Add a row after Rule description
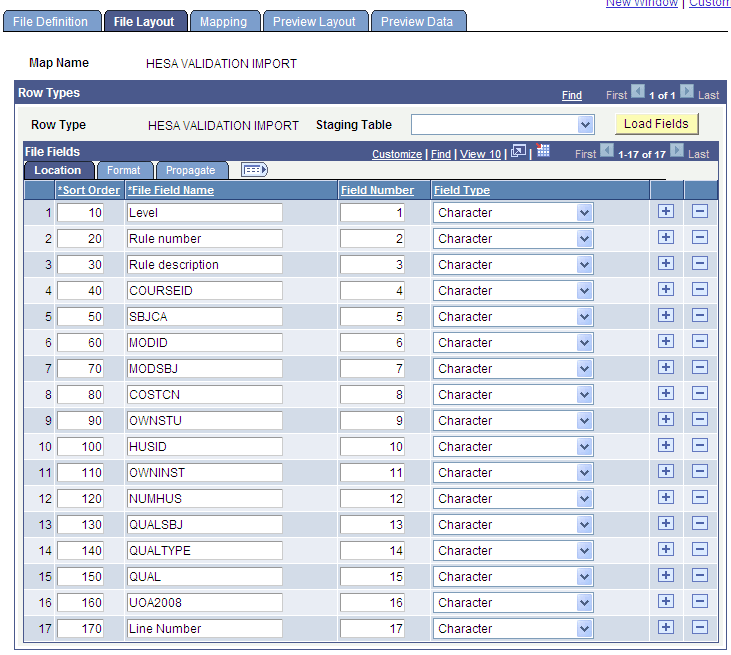This screenshot has width=731, height=655. 666,264
